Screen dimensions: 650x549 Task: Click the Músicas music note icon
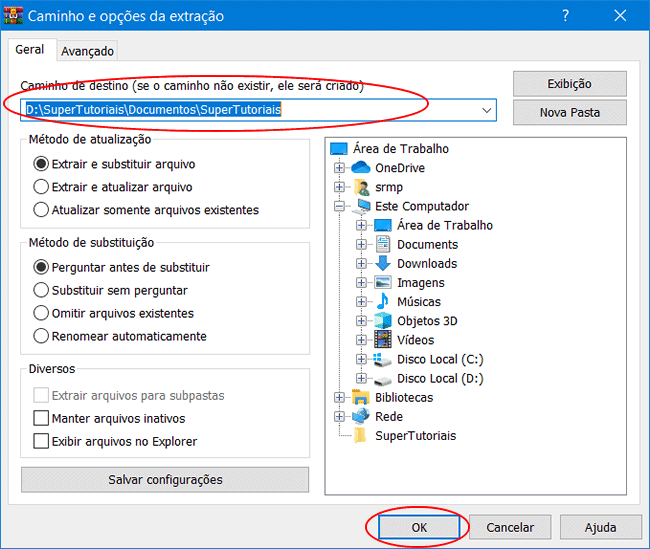coord(383,302)
